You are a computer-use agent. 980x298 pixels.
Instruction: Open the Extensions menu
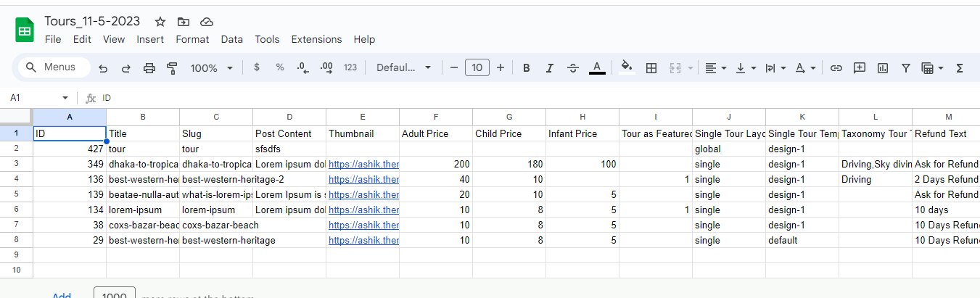pyautogui.click(x=316, y=39)
